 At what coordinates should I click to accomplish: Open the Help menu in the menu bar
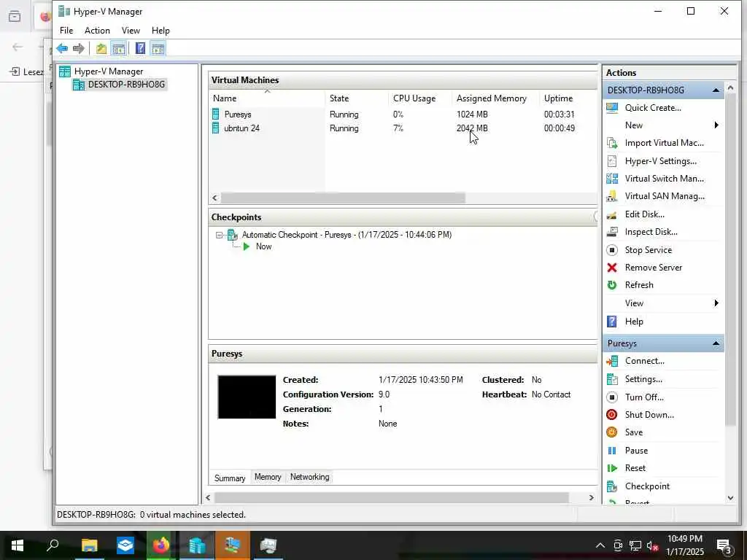pyautogui.click(x=160, y=31)
